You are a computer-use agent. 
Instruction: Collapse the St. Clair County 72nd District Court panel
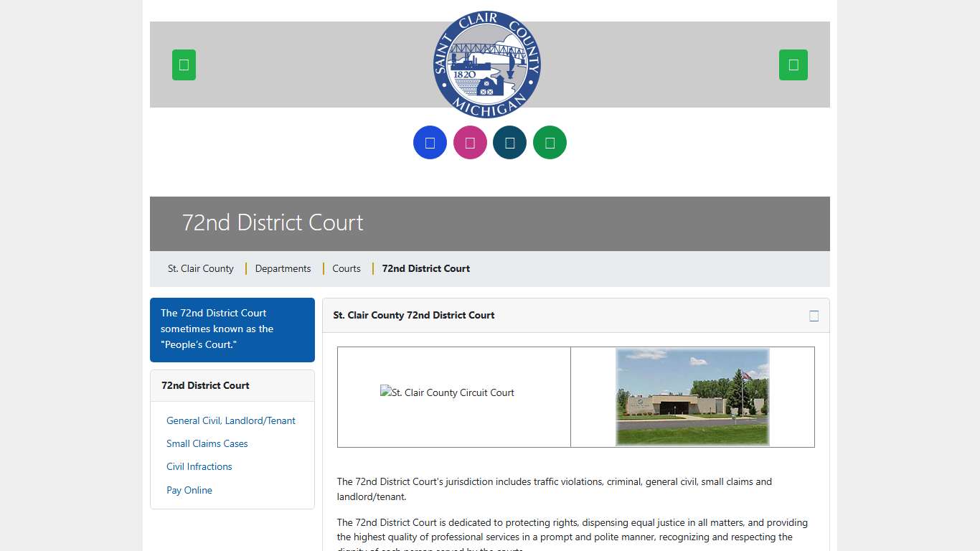814,316
